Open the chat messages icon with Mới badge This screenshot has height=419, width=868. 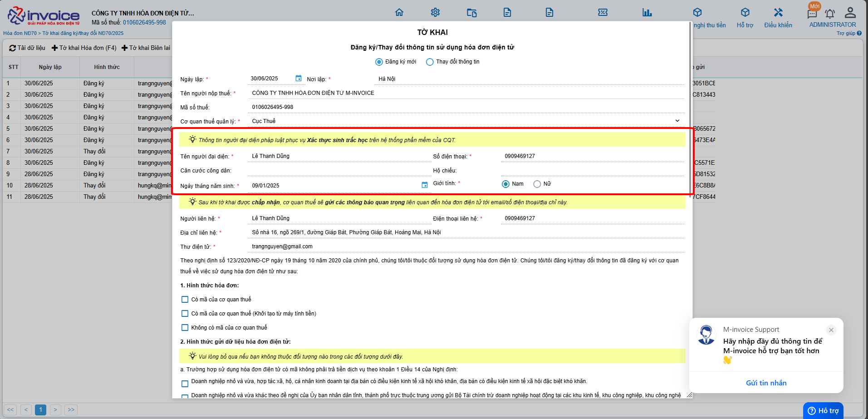tap(812, 14)
